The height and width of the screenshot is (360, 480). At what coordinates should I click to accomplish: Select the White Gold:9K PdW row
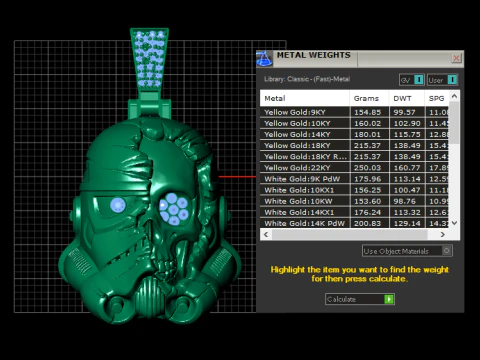tap(354, 179)
